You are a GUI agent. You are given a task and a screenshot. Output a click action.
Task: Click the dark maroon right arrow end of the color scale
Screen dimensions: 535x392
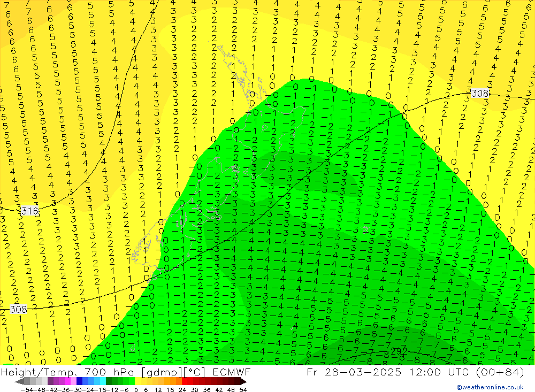coord(243,381)
